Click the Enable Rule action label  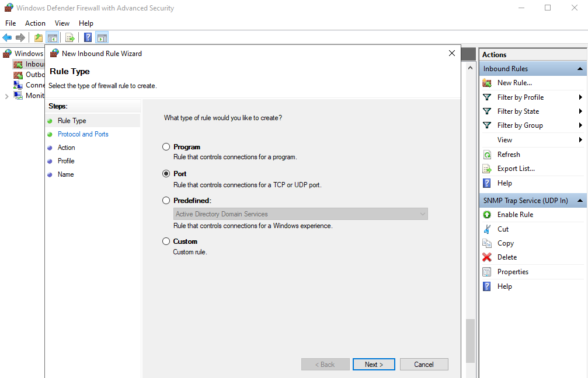pyautogui.click(x=515, y=215)
